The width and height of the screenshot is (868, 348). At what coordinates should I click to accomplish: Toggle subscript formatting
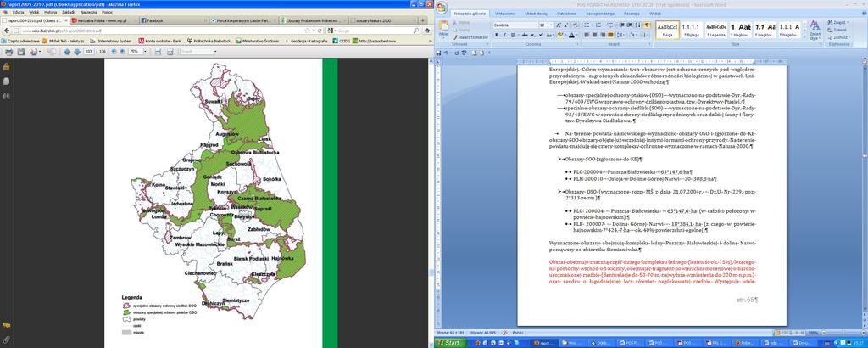click(532, 35)
